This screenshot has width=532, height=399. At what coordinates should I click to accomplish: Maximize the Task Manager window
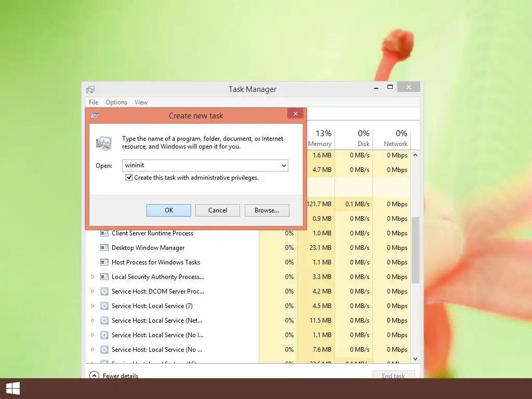(390, 87)
